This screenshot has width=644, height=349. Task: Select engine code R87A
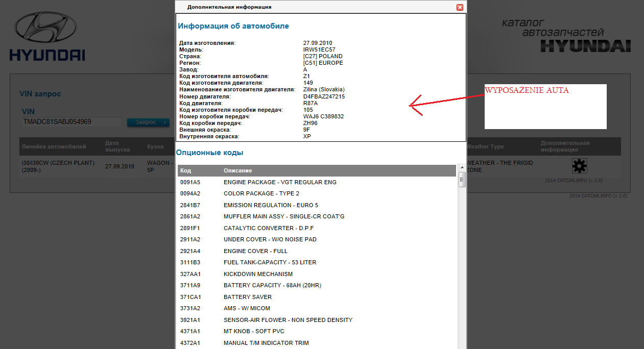pos(311,103)
